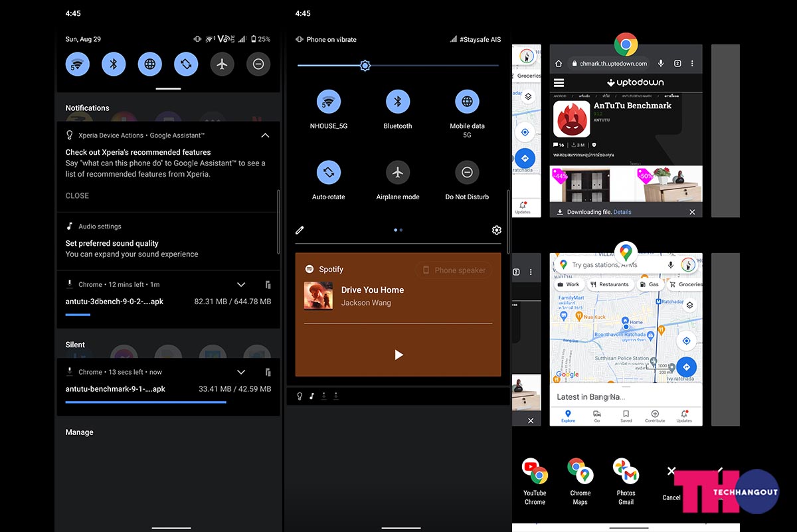
Task: Seek on the Spotify track progress bar
Action: click(398, 323)
